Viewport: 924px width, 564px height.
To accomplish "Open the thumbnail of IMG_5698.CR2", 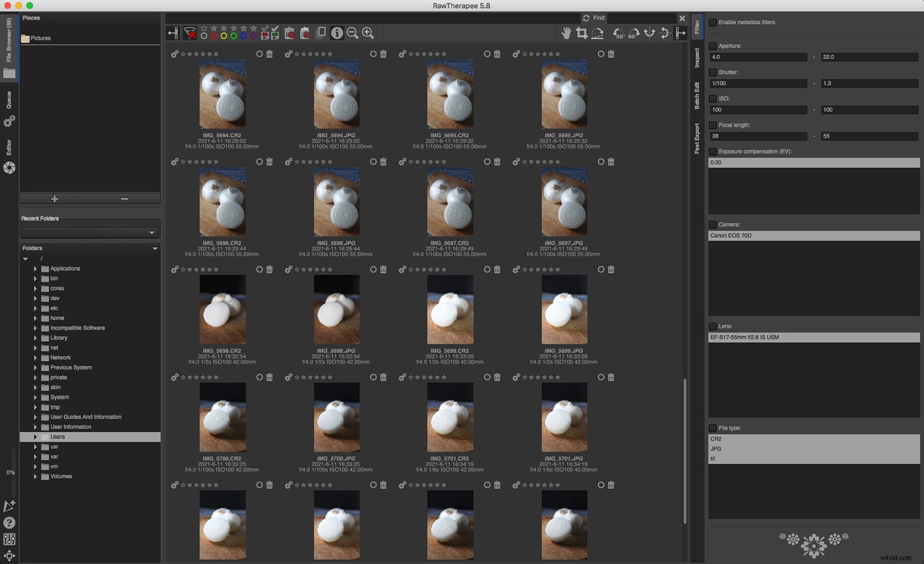I will pos(222,310).
